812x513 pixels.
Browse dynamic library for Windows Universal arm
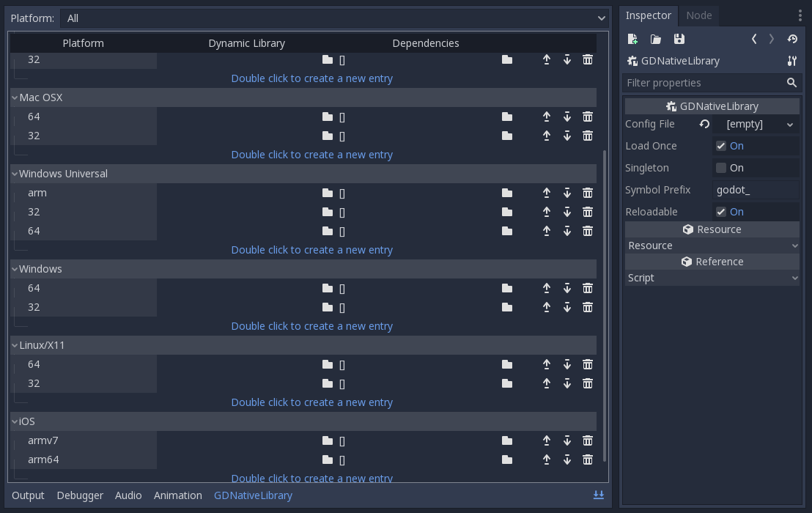[328, 193]
